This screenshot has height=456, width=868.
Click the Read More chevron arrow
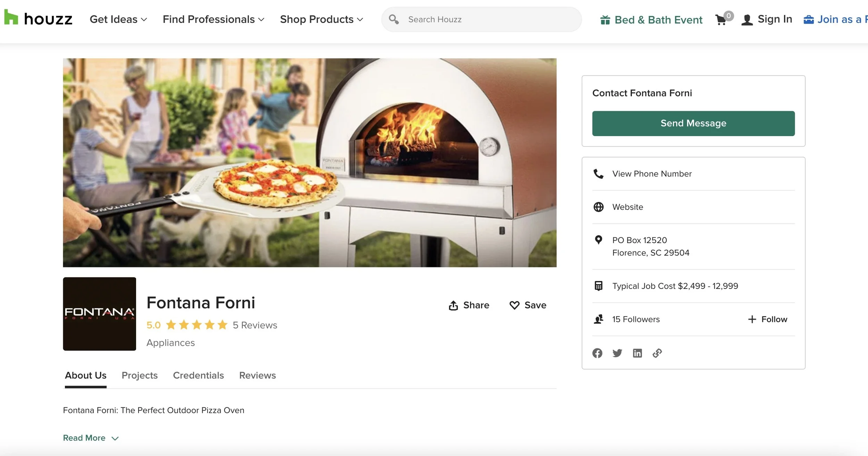pos(115,439)
